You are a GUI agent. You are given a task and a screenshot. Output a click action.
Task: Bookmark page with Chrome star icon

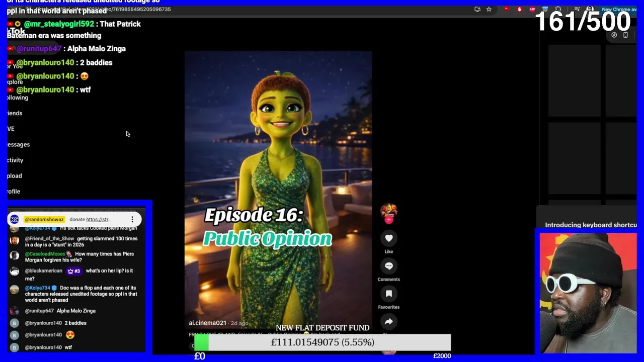click(489, 9)
